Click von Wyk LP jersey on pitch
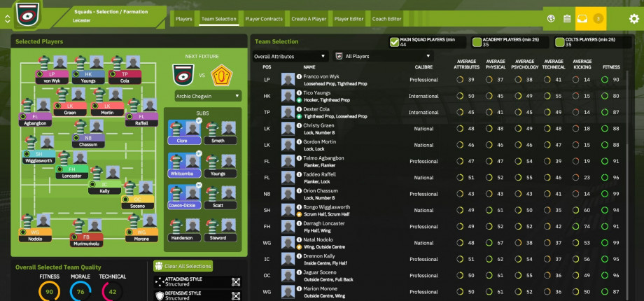The width and height of the screenshot is (644, 301). pyautogui.click(x=44, y=63)
